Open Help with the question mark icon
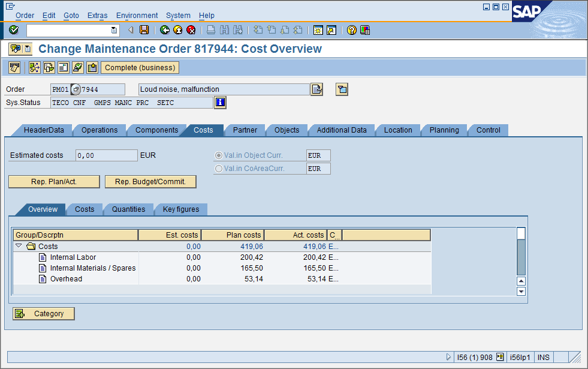Screen dimensions: 588x369 pos(352,30)
